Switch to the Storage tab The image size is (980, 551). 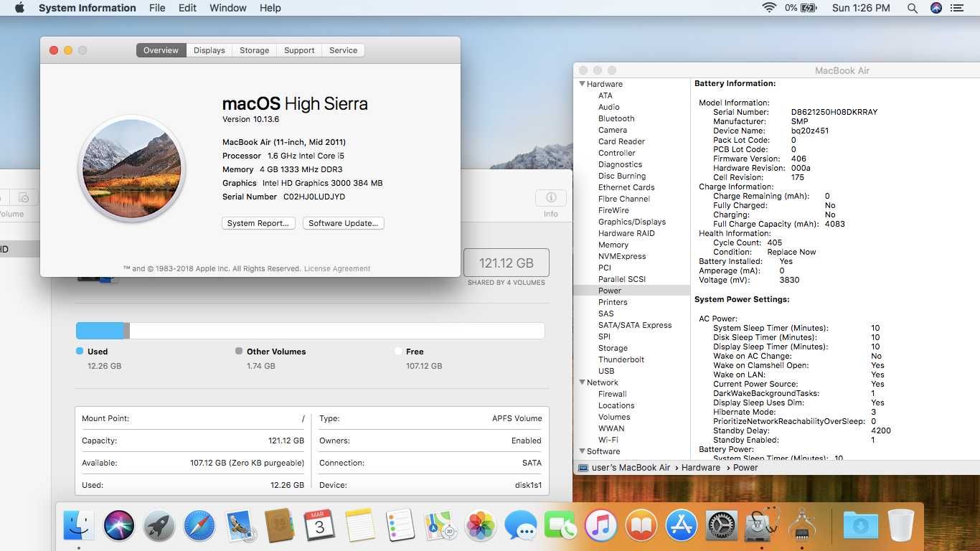point(255,50)
